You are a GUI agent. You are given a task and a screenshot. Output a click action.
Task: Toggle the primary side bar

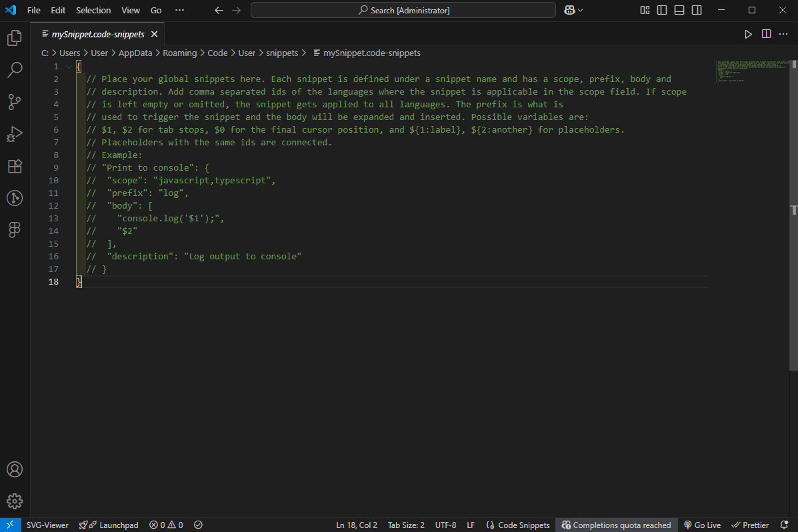point(662,10)
